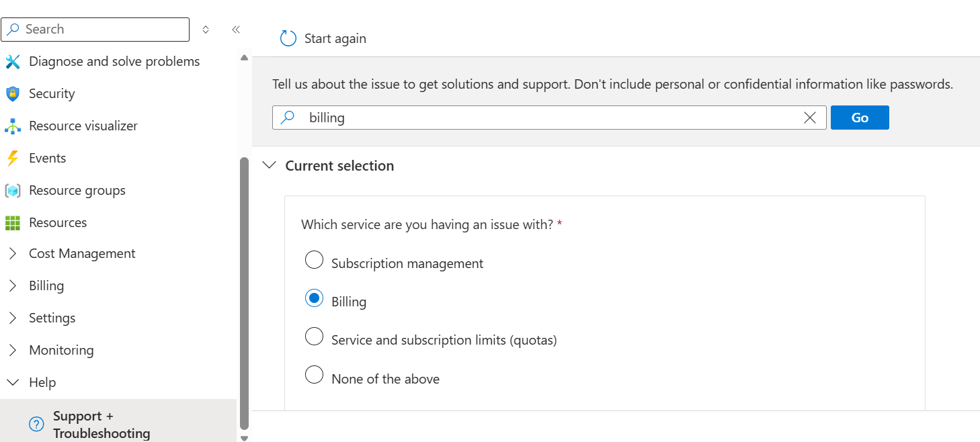Select the Subscription management radio button
This screenshot has height=442, width=980.
click(314, 260)
